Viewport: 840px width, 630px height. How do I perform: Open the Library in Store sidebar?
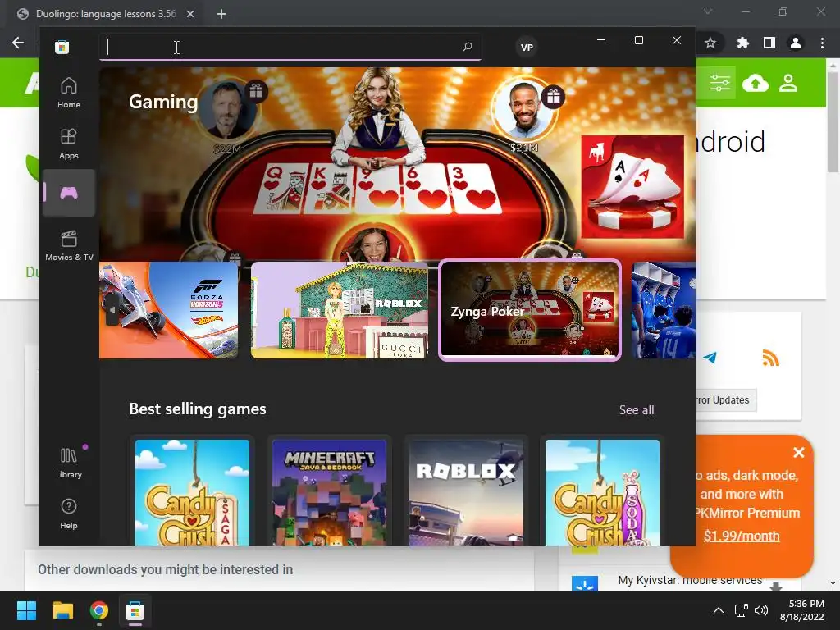[x=69, y=463]
